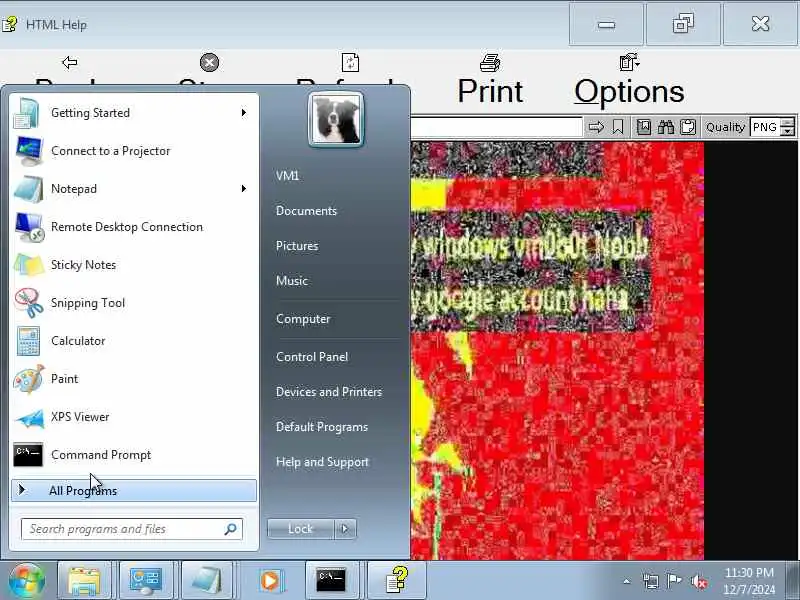
Task: Click the network tray icon
Action: click(651, 581)
